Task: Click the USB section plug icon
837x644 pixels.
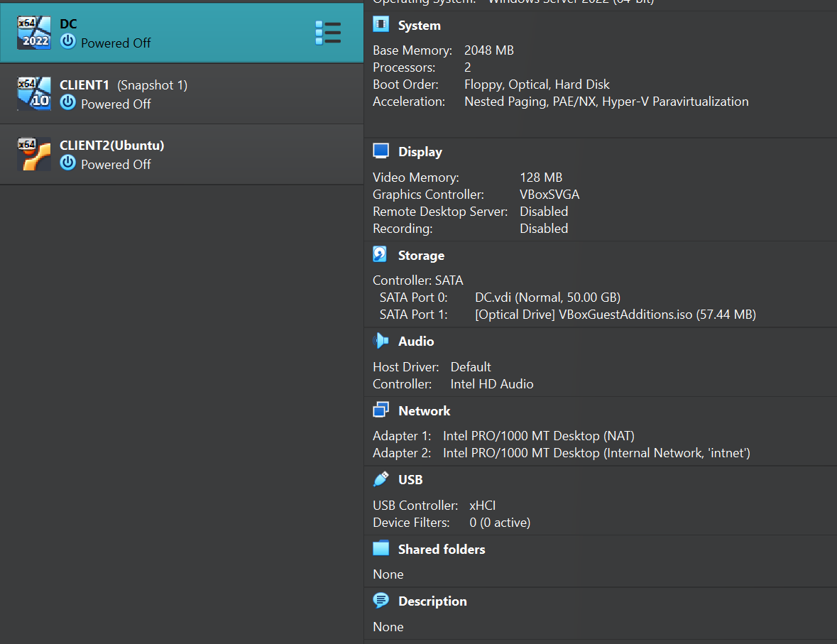Action: pyautogui.click(x=381, y=479)
